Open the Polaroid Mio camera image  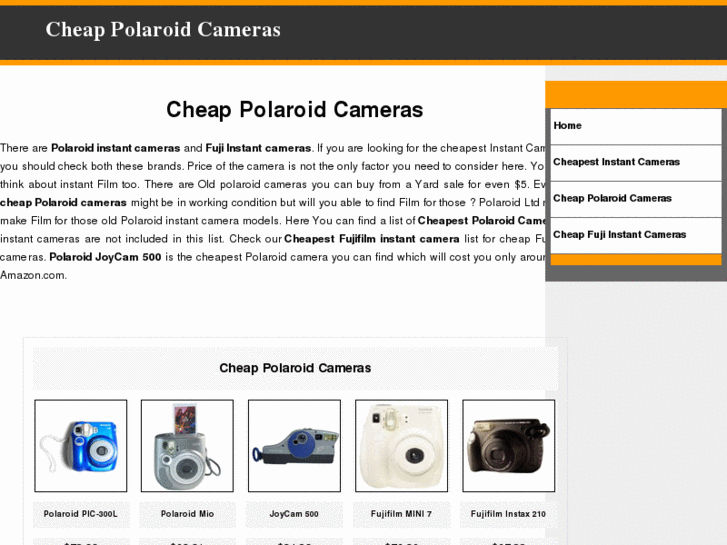[x=187, y=446]
